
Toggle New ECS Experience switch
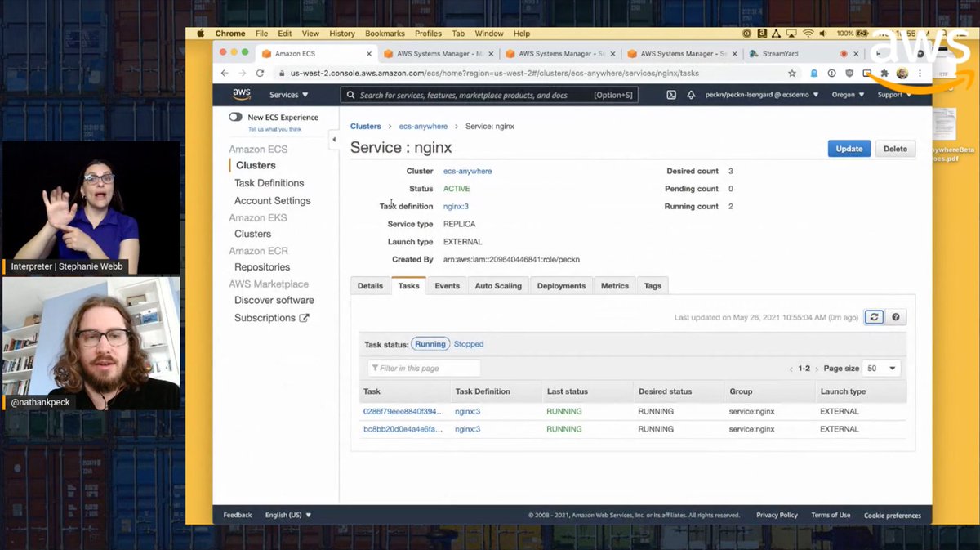pyautogui.click(x=236, y=118)
